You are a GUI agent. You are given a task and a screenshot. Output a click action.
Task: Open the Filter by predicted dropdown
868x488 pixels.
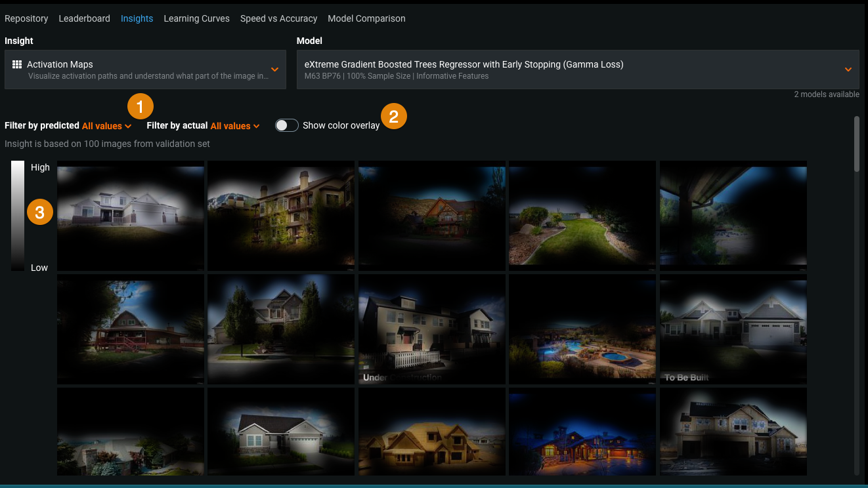pos(106,126)
